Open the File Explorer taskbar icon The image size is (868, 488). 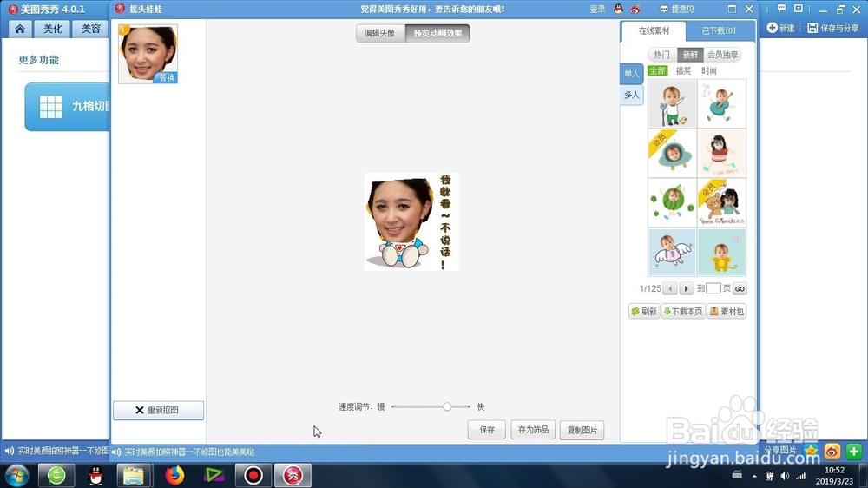click(x=134, y=475)
